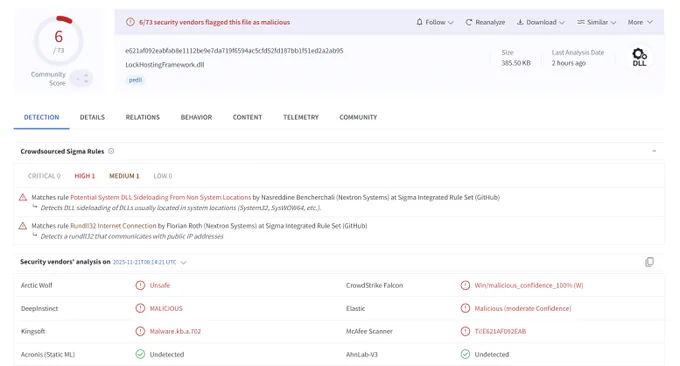The width and height of the screenshot is (680, 366).
Task: Click the alert icon next to Arctic Wolf result
Action: (140, 285)
